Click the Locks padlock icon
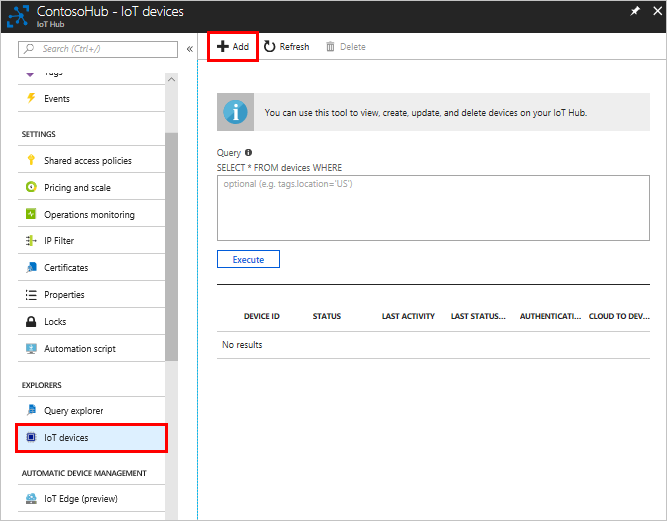 [31, 322]
